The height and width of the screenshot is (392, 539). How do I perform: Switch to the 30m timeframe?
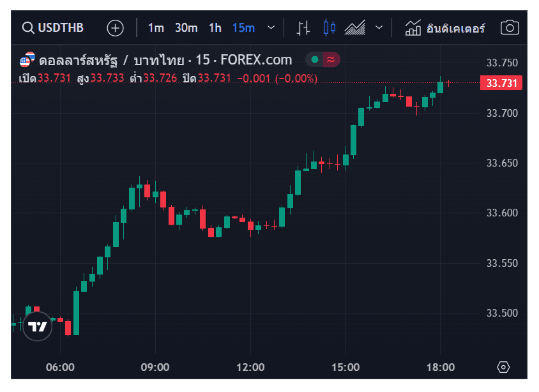(x=186, y=28)
